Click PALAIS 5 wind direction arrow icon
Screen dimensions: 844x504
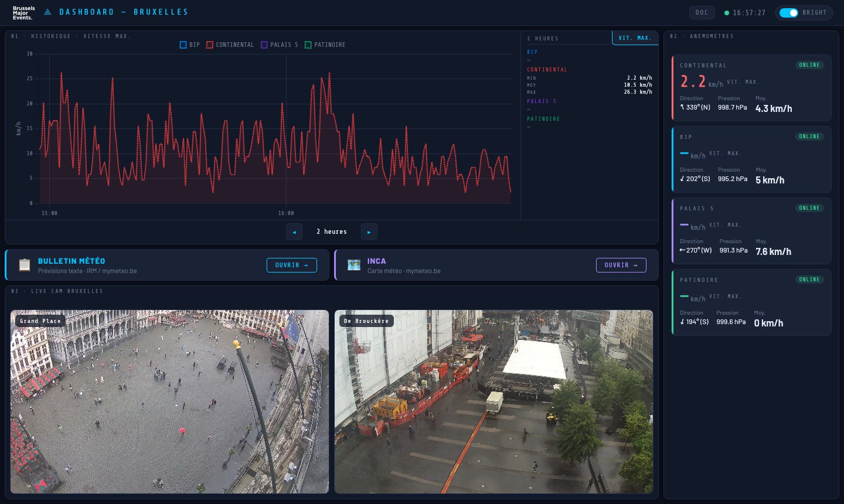(682, 250)
